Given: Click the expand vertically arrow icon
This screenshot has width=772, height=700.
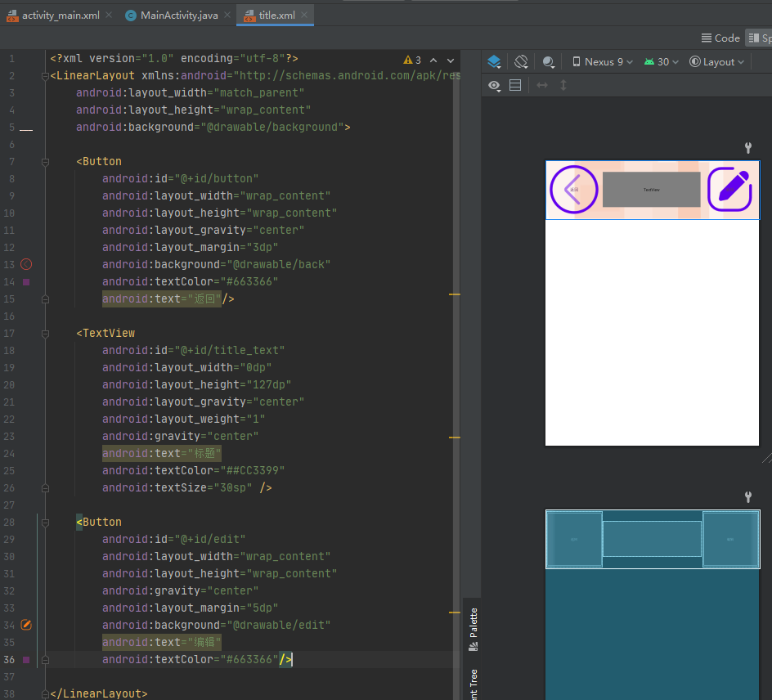Looking at the screenshot, I should (x=563, y=86).
